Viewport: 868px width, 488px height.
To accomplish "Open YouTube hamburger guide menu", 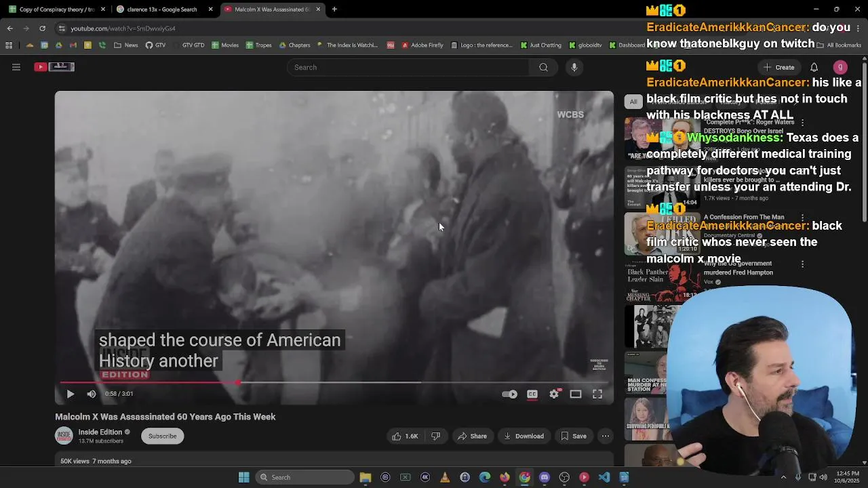I will (16, 67).
